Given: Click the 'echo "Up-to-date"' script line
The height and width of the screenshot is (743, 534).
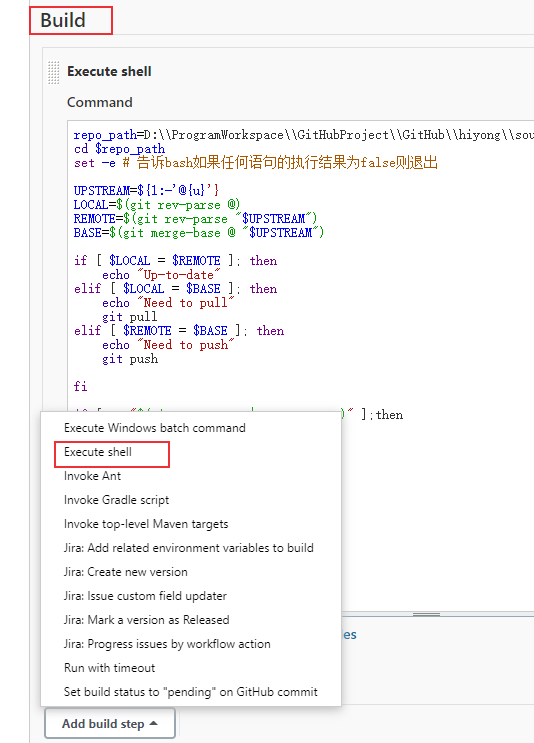Looking at the screenshot, I should [x=162, y=275].
